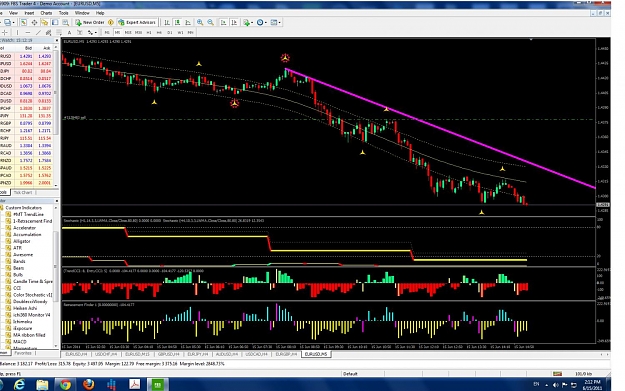Select the ATR indicator in Navigator
The width and height of the screenshot is (625, 391).
pyautogui.click(x=17, y=248)
